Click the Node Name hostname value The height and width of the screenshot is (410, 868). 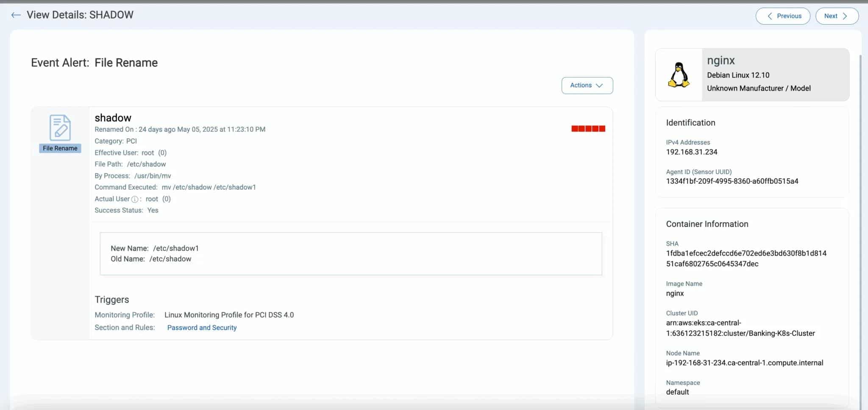(x=744, y=363)
